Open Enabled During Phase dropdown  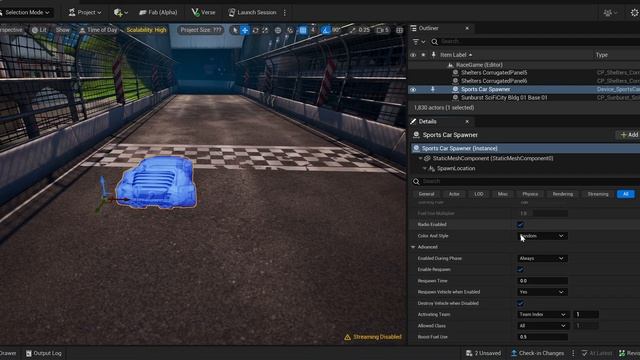pyautogui.click(x=542, y=258)
